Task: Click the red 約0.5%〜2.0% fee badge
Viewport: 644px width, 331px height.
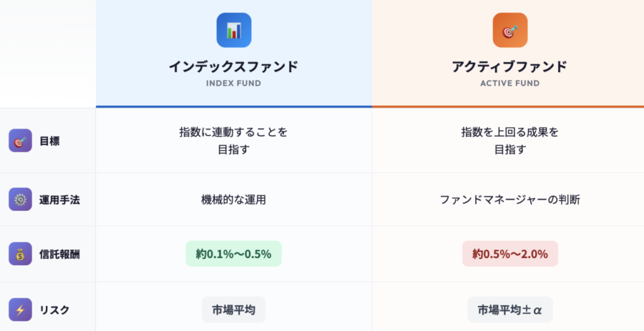Action: click(510, 254)
